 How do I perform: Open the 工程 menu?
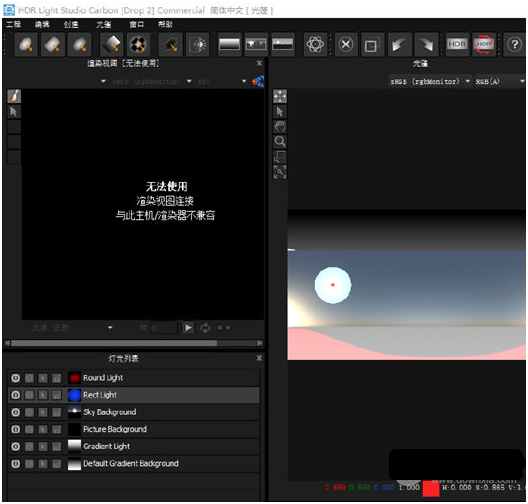tap(13, 25)
